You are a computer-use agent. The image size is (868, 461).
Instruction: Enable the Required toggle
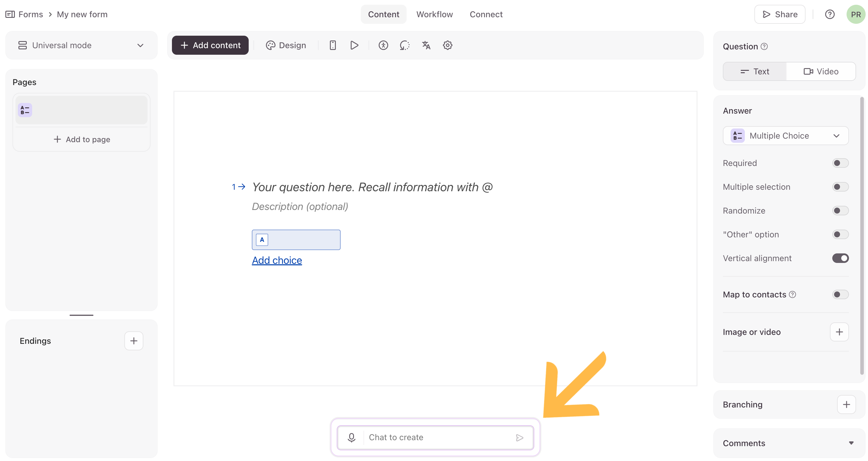tap(840, 163)
